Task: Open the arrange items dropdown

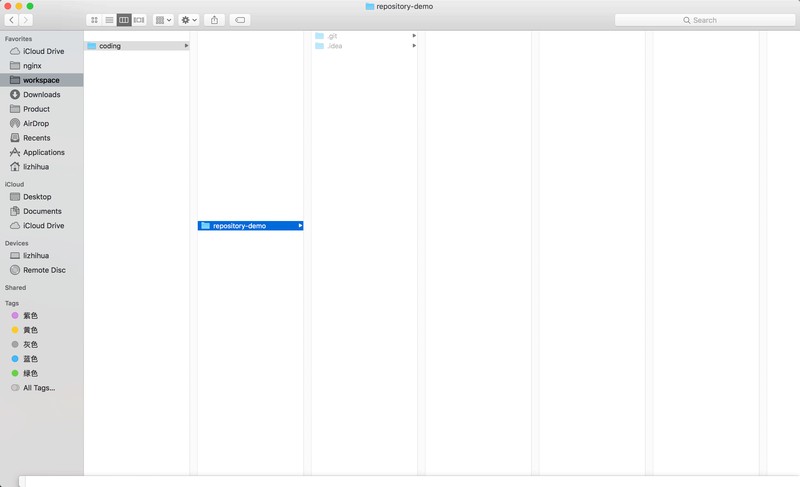Action: [163, 20]
